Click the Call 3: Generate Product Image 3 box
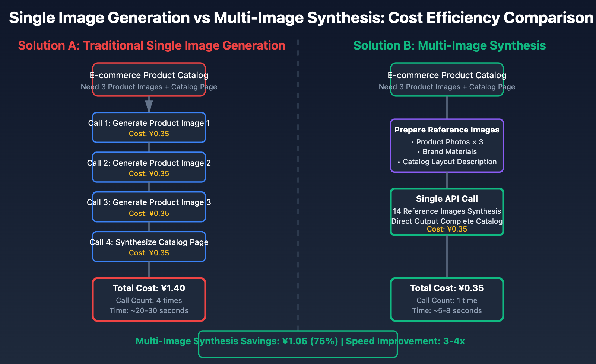Image resolution: width=596 pixels, height=364 pixels. click(x=149, y=207)
